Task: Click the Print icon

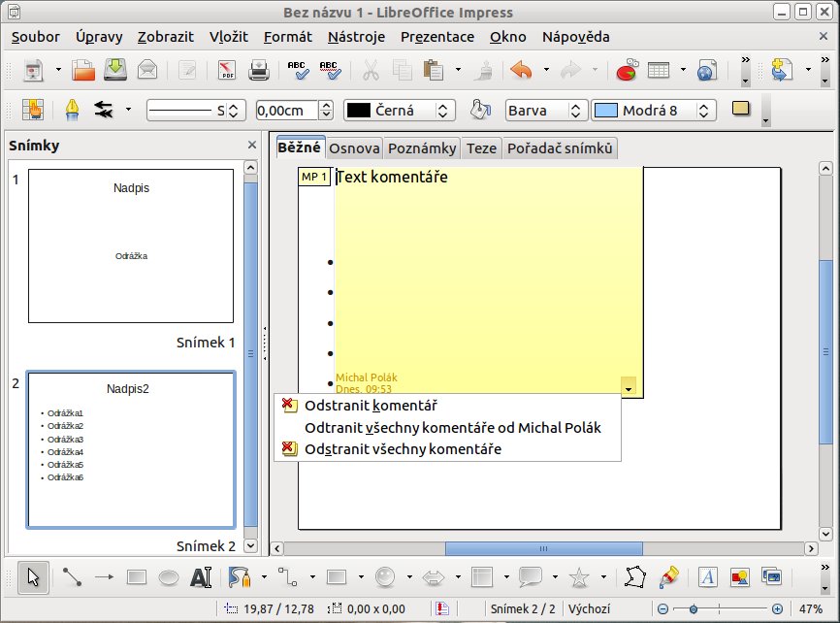Action: pyautogui.click(x=259, y=70)
